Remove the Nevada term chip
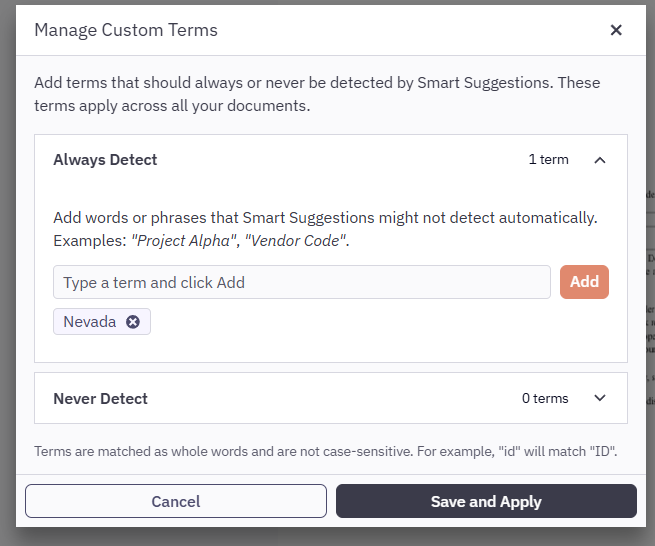 [133, 322]
